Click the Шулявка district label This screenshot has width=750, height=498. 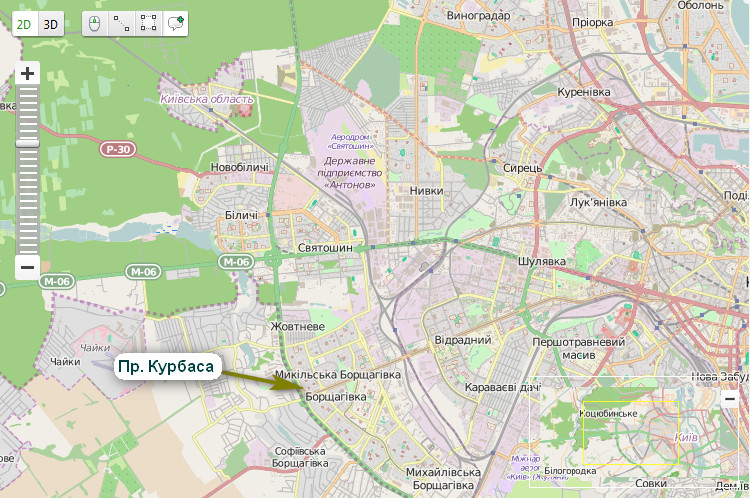point(542,261)
